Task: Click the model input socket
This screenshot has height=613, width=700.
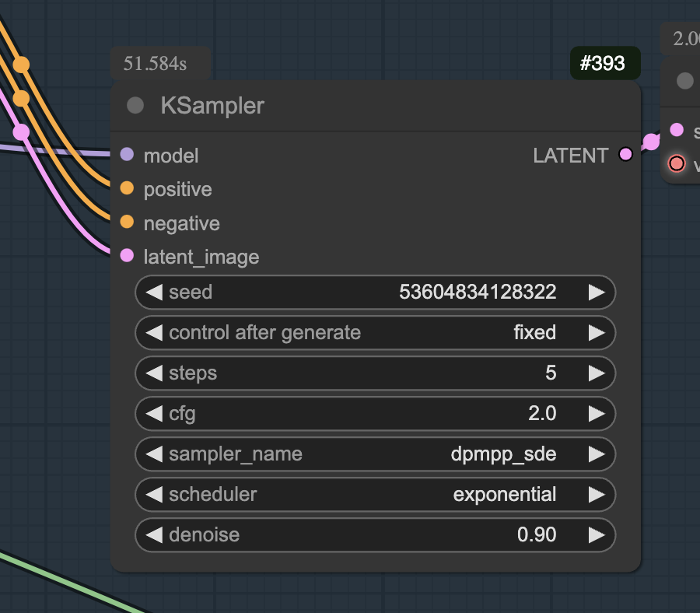Action: (x=128, y=155)
